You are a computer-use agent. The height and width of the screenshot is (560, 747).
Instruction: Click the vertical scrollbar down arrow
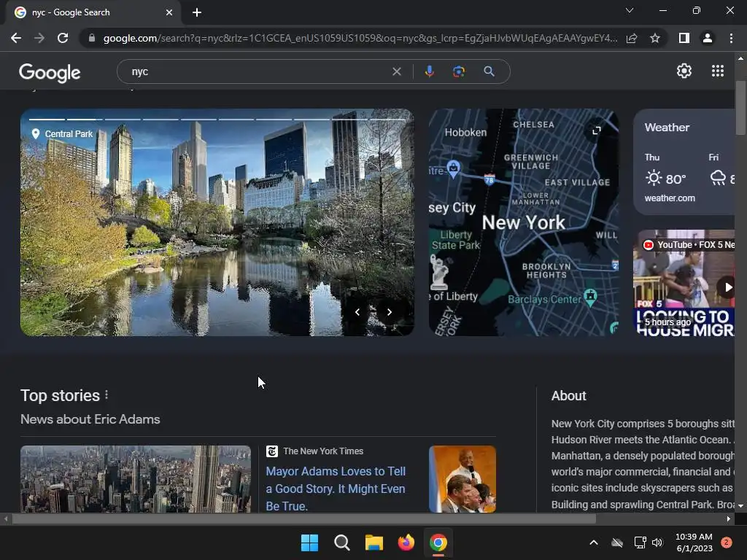tap(740, 506)
